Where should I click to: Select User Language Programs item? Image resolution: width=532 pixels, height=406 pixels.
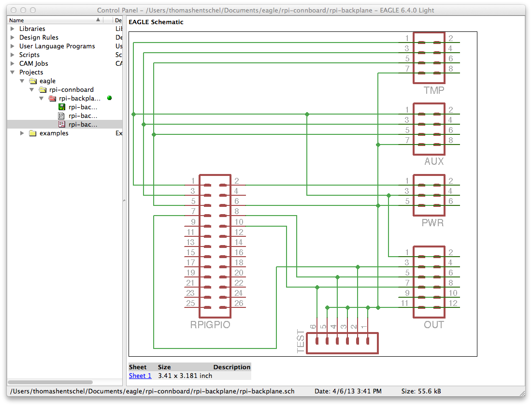[x=57, y=46]
